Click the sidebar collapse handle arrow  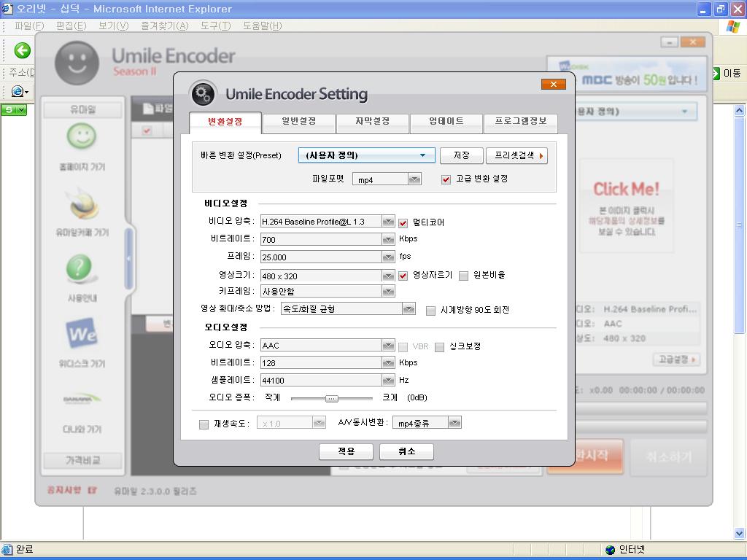click(128, 259)
